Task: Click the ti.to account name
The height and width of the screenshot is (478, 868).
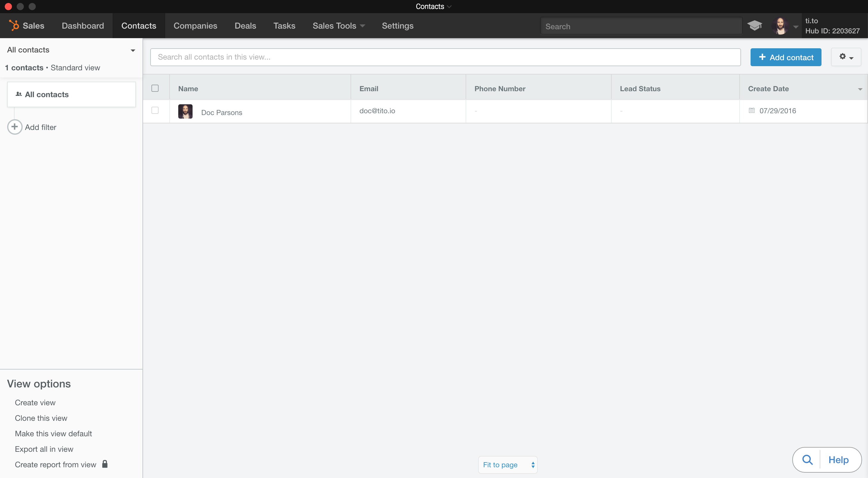Action: click(x=811, y=21)
